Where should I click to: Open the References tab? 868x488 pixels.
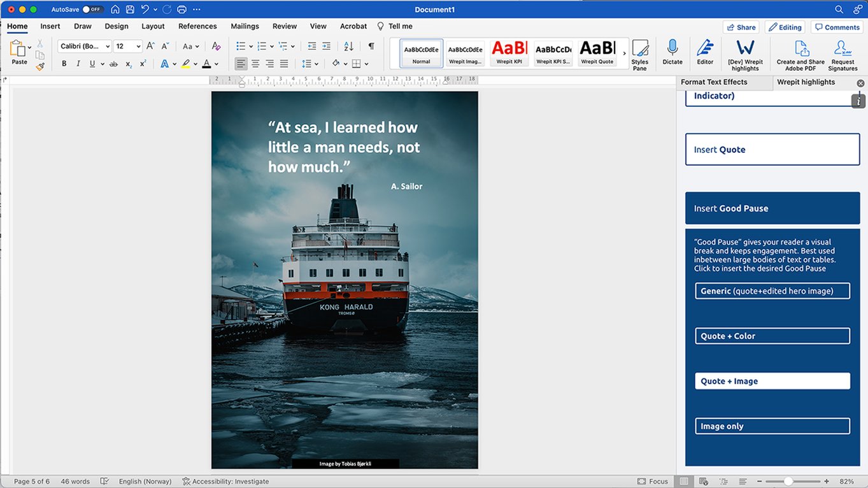pos(197,26)
